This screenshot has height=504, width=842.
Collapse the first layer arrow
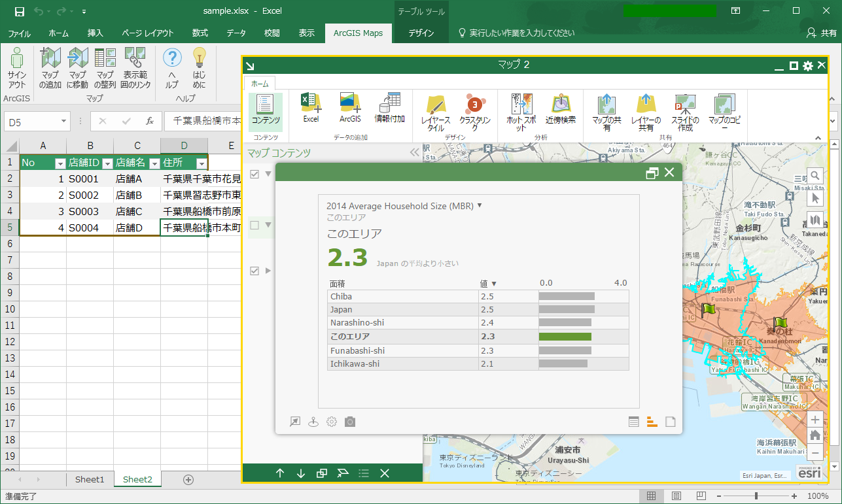point(268,174)
